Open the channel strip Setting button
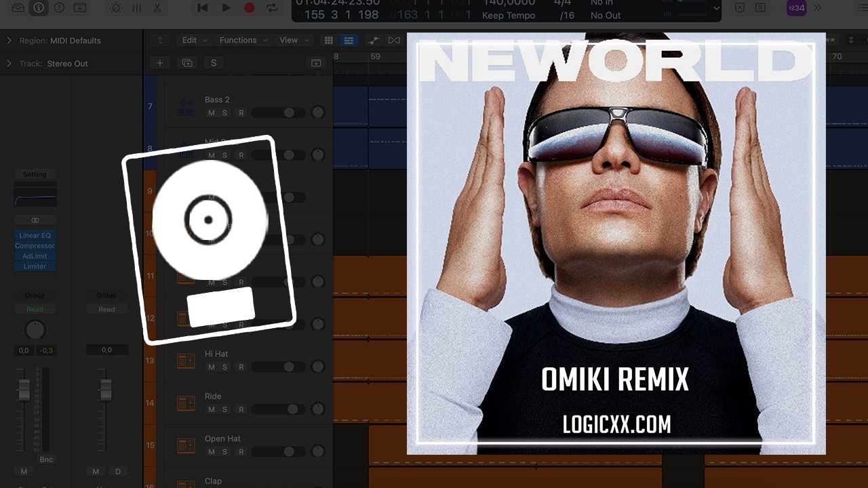The height and width of the screenshot is (488, 868). pos(35,174)
